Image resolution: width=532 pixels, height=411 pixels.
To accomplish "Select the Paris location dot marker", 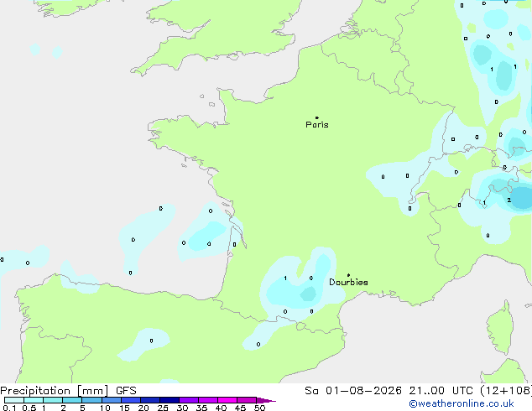I will click(x=317, y=117).
